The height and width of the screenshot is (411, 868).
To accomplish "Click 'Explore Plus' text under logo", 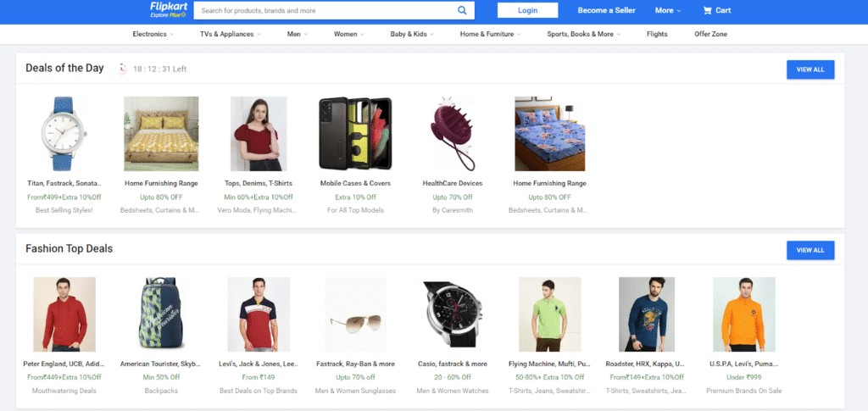I will coord(169,15).
